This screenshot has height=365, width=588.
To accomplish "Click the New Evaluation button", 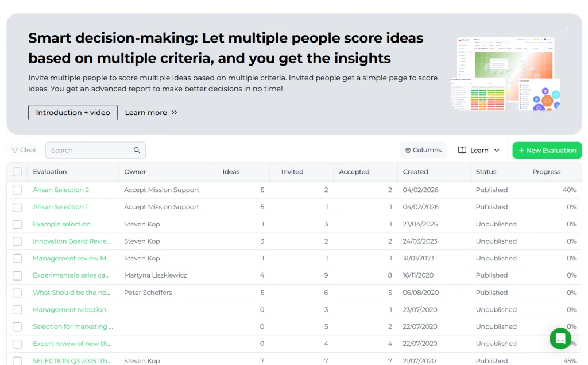I will [x=547, y=150].
